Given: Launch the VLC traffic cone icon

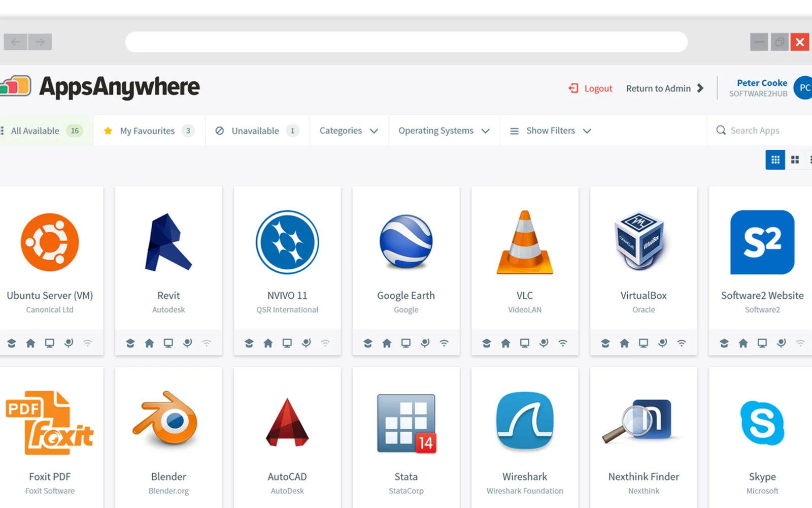Looking at the screenshot, I should pos(525,242).
